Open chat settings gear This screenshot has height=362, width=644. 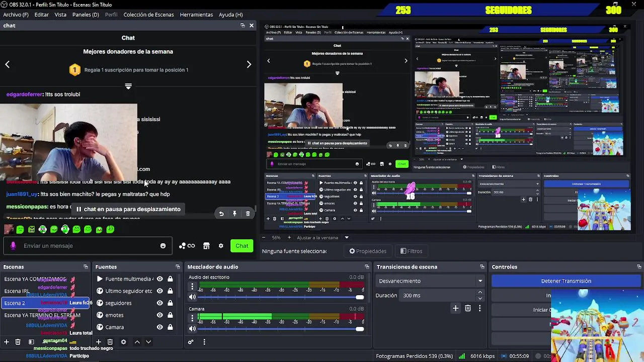[x=220, y=246]
